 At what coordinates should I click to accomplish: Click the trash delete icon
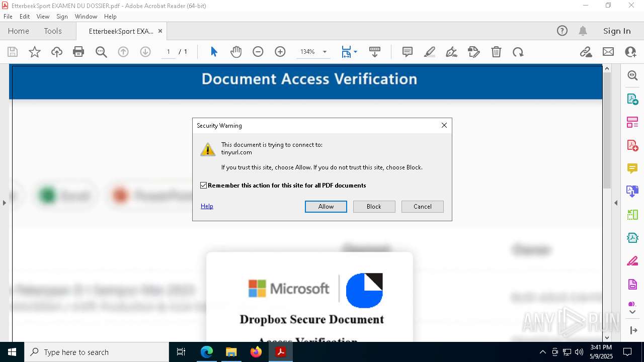(496, 52)
